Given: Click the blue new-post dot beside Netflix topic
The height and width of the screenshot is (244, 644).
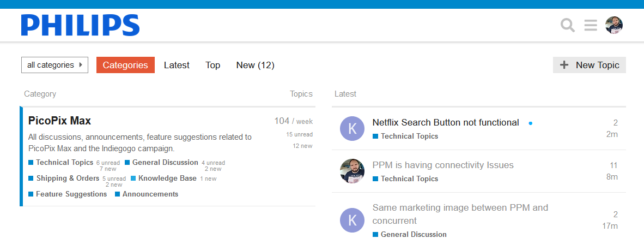Looking at the screenshot, I should click(x=531, y=123).
